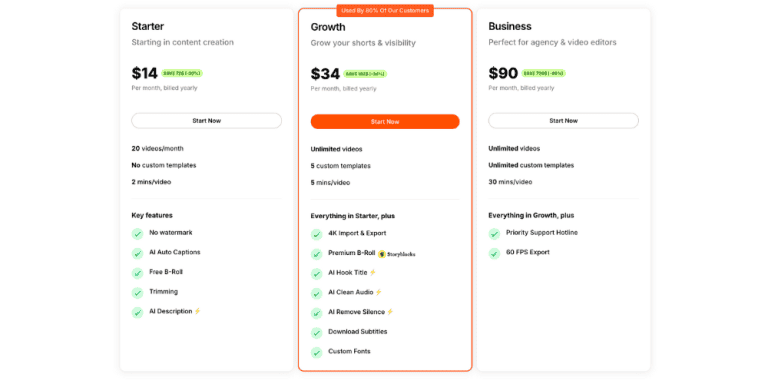Viewport: 768px width, 384px height.
Task: Click the checkmark icon beside 60 FPS Export
Action: click(494, 253)
